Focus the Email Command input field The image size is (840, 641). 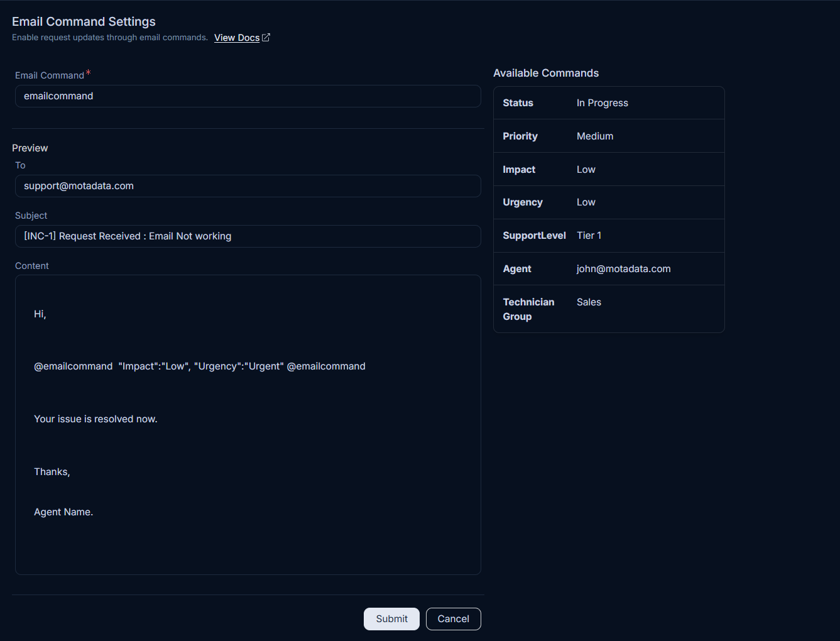tap(248, 96)
